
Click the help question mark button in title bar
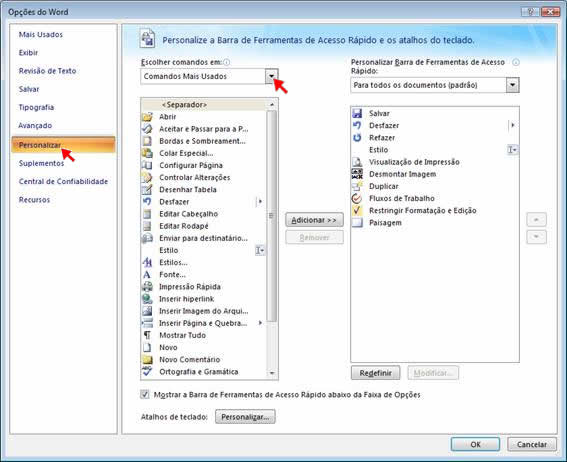click(x=530, y=12)
